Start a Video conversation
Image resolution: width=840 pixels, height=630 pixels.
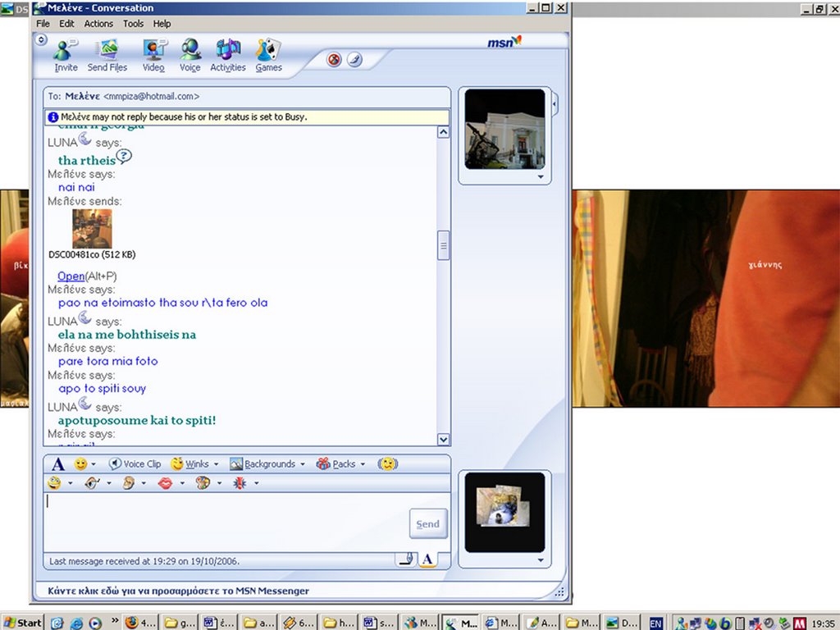pyautogui.click(x=153, y=56)
